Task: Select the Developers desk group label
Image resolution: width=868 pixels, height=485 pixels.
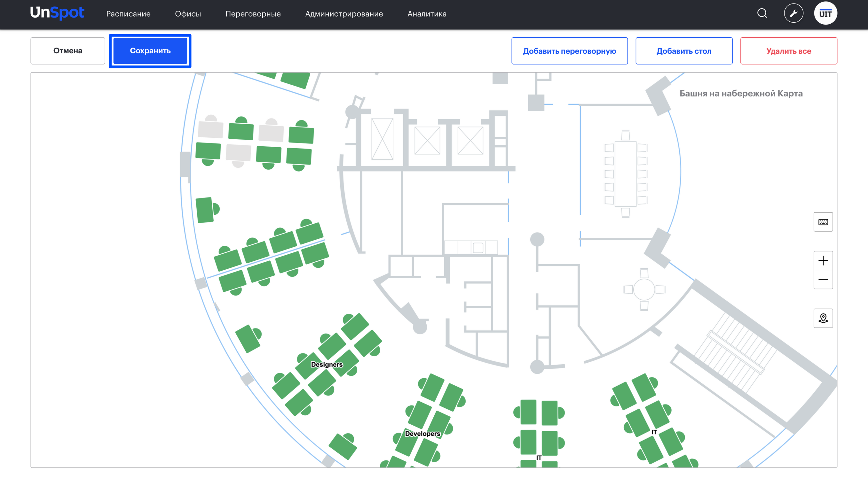Action: tap(422, 434)
